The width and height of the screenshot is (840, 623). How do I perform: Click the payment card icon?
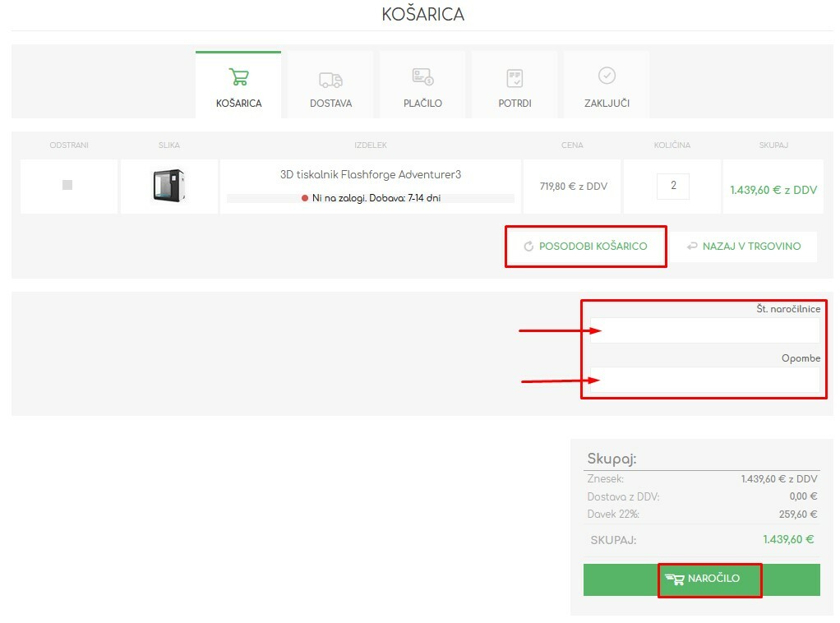pos(422,77)
